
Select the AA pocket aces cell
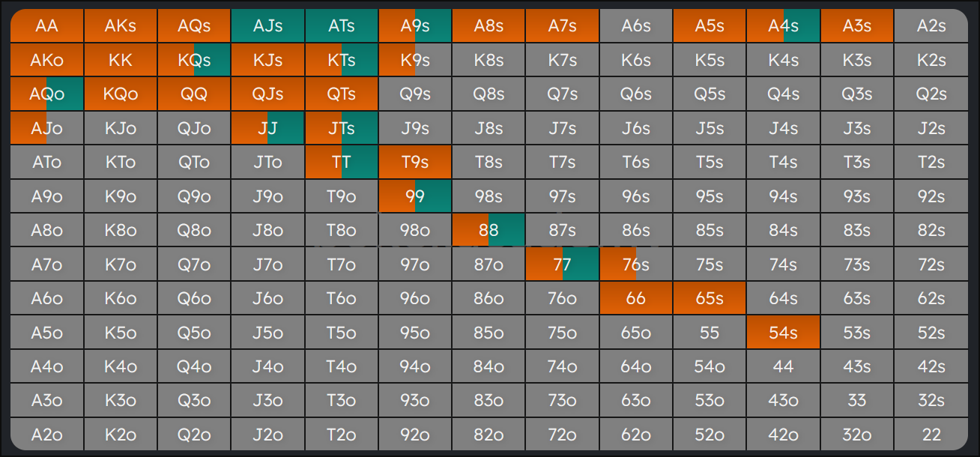[x=46, y=26]
